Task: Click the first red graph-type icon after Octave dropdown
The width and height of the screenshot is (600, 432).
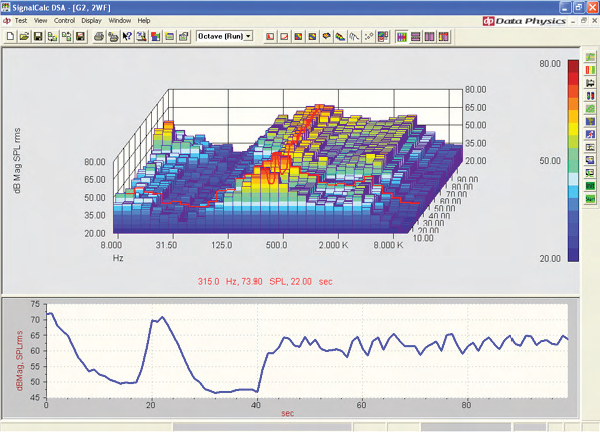Action: (271, 37)
